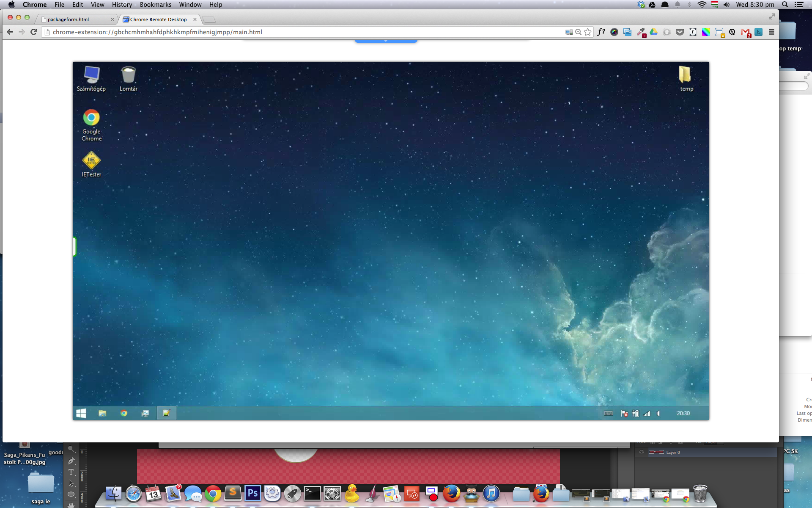Viewport: 812px width, 508px height.
Task: Toggle visibility of Layer 0 in Photoshop
Action: (x=642, y=452)
